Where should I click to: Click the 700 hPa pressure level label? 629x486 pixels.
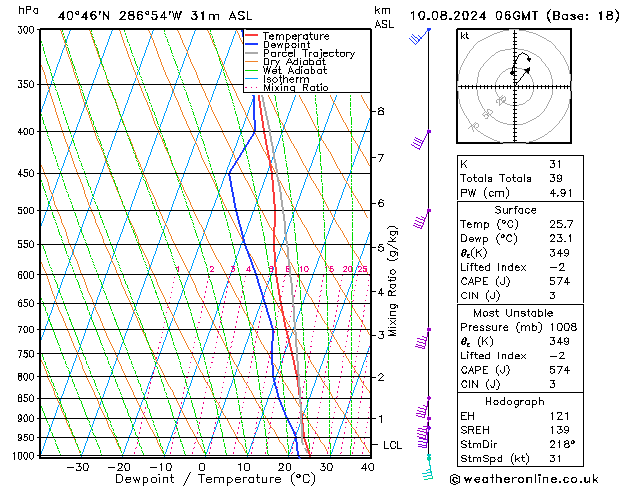[26, 330]
